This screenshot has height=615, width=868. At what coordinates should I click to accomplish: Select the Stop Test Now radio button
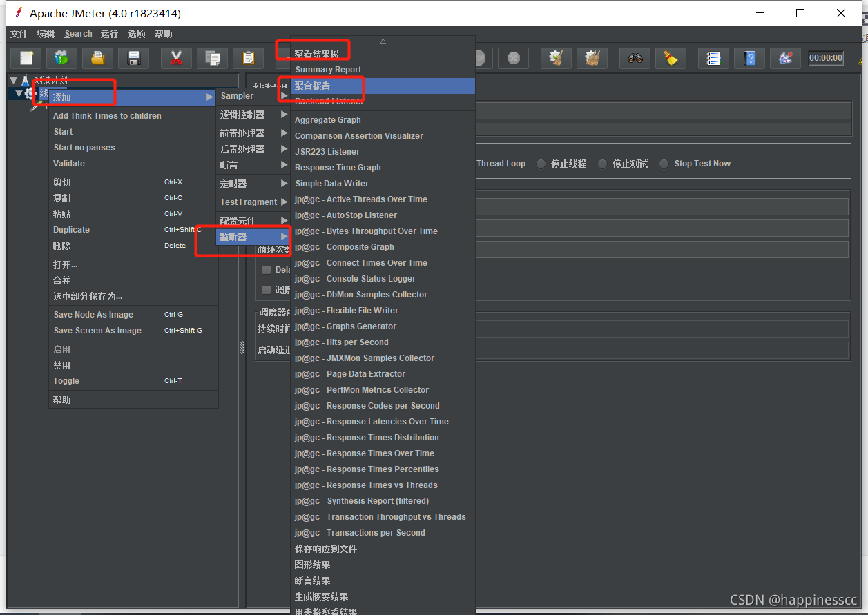pos(664,164)
